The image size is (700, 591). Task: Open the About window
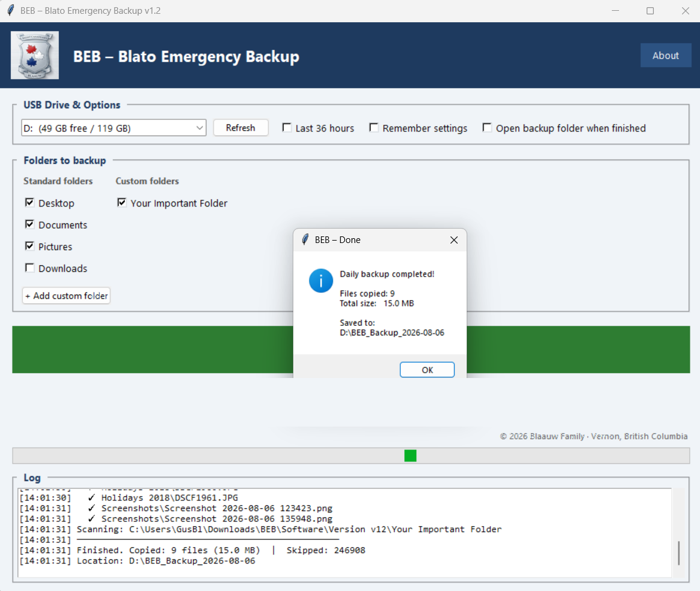[666, 55]
